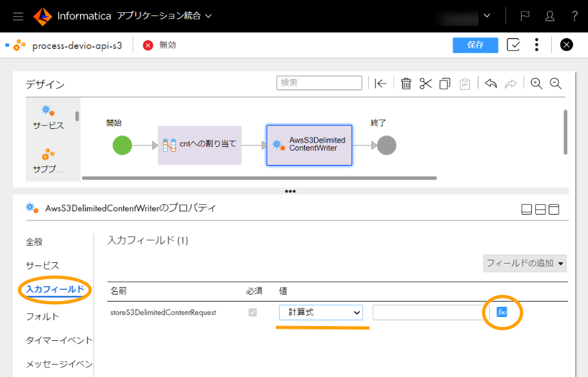This screenshot has width=588, height=377.
Task: Open the expression editor via the fx icon
Action: (502, 312)
